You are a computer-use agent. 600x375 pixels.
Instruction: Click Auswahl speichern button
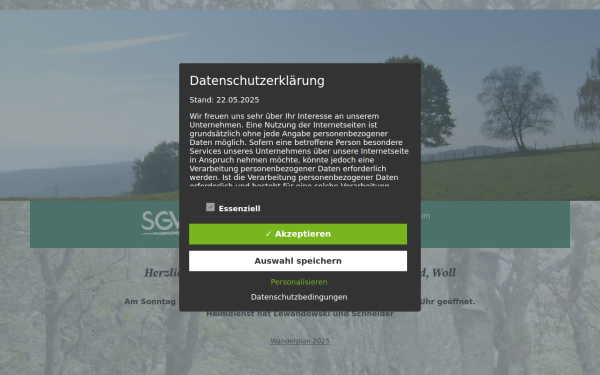tap(298, 261)
